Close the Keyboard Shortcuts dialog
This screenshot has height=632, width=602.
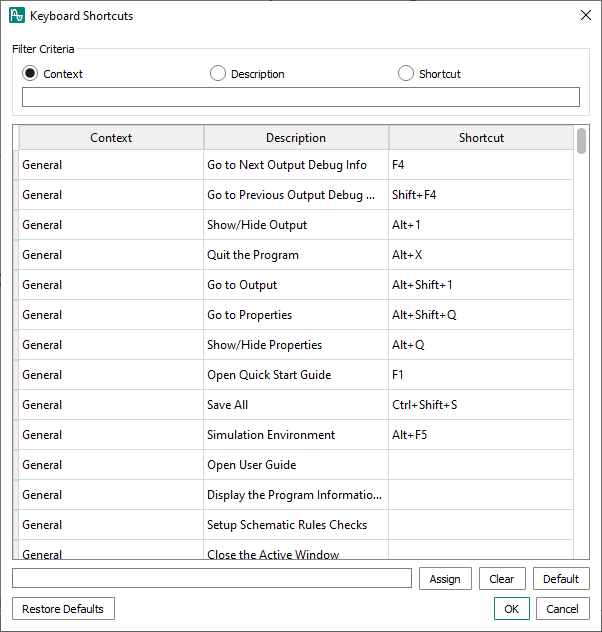coord(585,15)
